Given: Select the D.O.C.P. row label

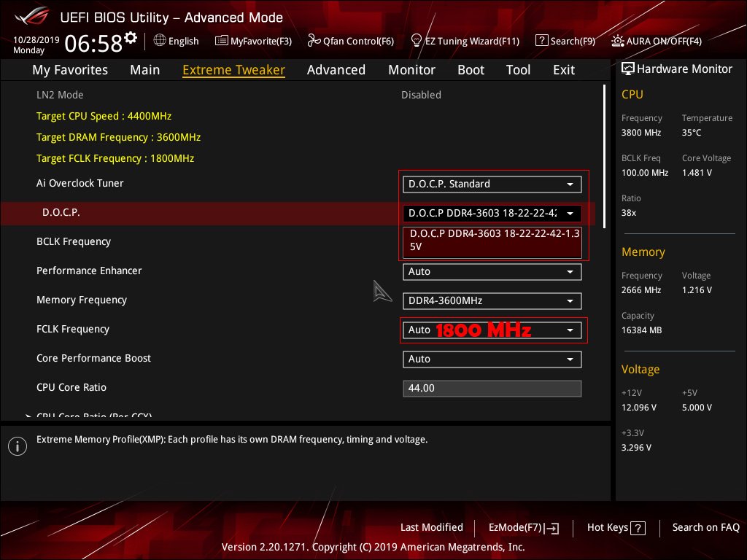Looking at the screenshot, I should tap(61, 212).
